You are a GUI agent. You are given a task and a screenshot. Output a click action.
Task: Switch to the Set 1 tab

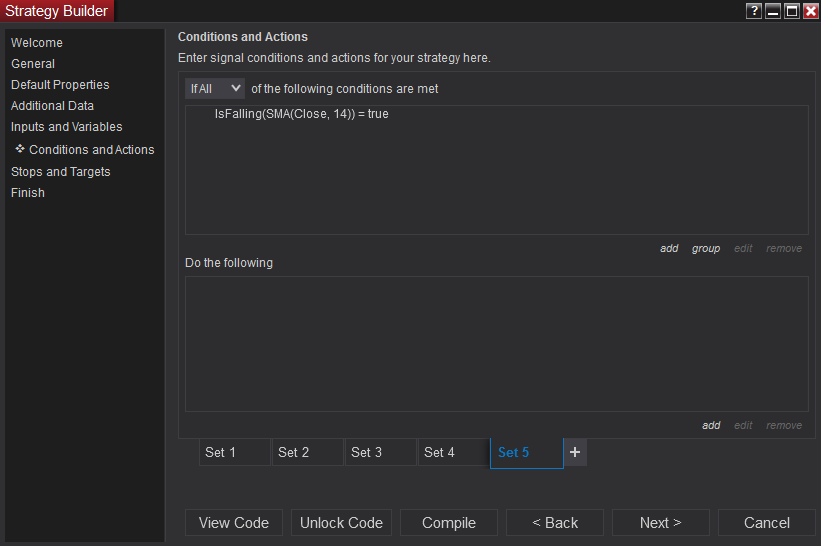(x=234, y=452)
